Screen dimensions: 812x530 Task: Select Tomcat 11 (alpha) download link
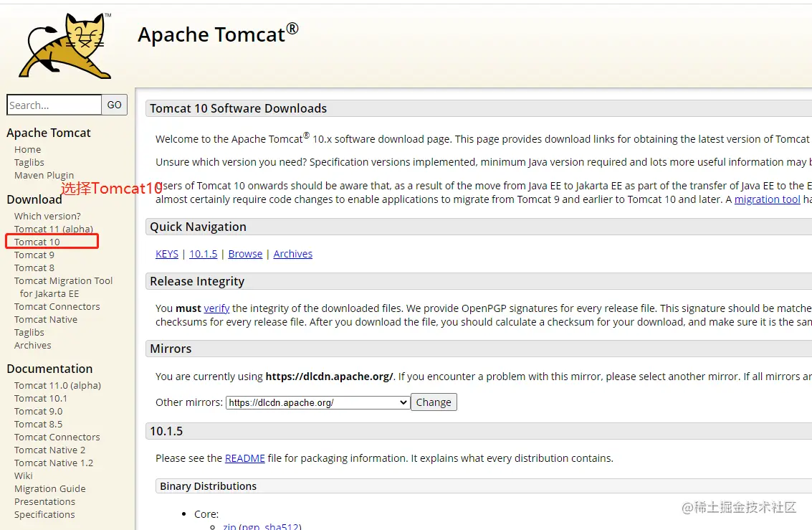53,229
